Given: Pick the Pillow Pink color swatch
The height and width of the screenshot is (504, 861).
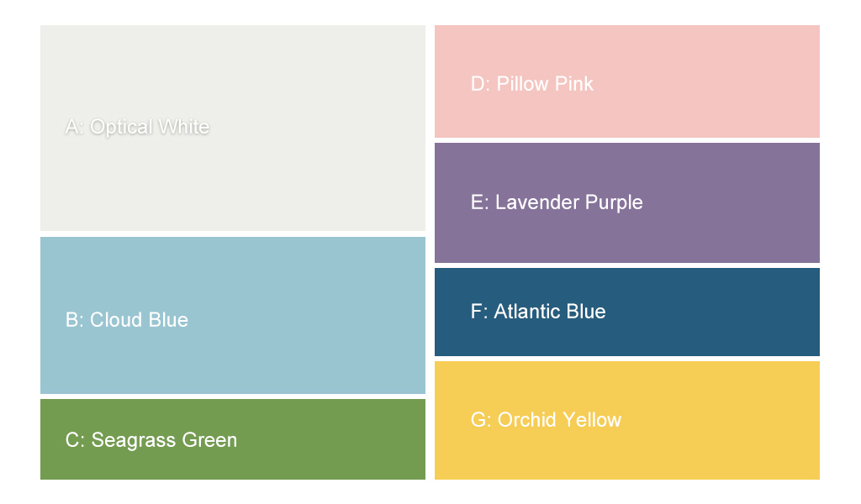Looking at the screenshot, I should pyautogui.click(x=627, y=81).
